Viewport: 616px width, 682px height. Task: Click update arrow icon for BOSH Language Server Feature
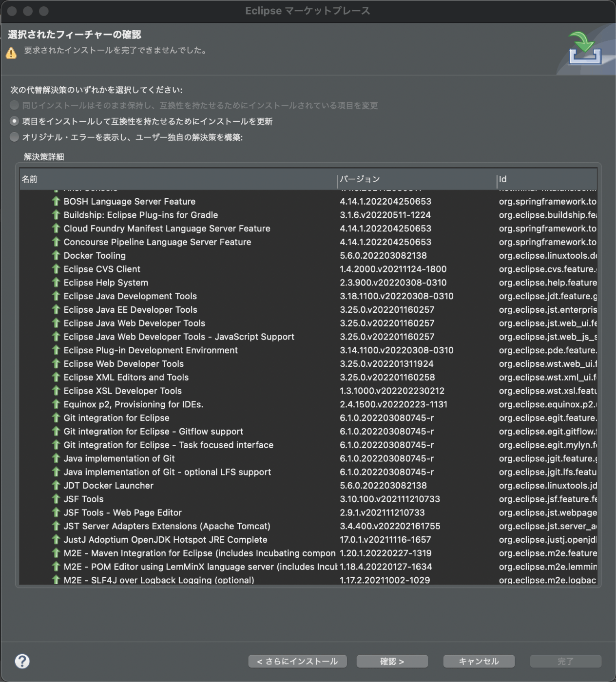click(x=56, y=201)
